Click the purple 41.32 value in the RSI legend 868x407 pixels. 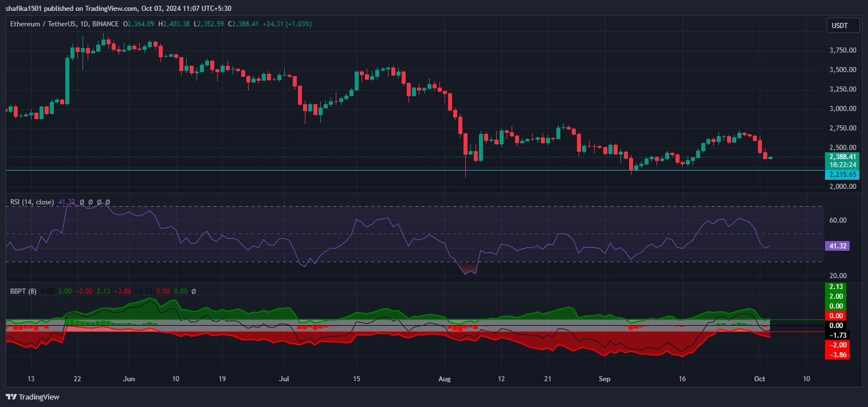(x=66, y=202)
